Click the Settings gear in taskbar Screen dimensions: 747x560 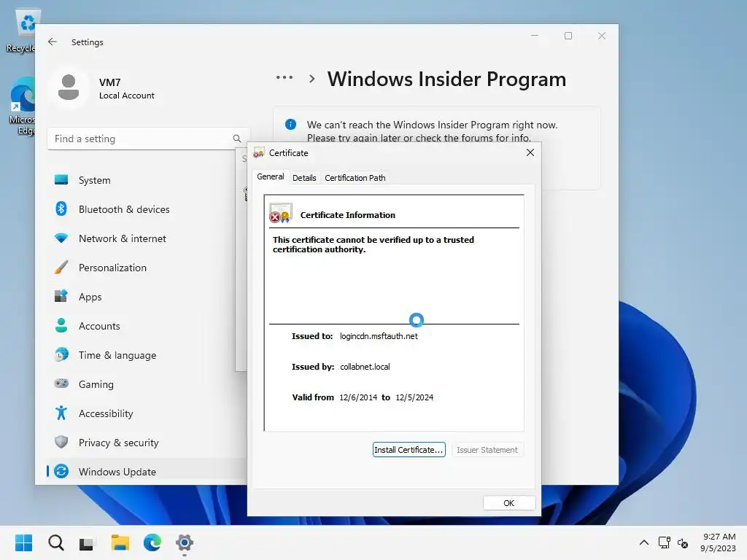coord(185,542)
